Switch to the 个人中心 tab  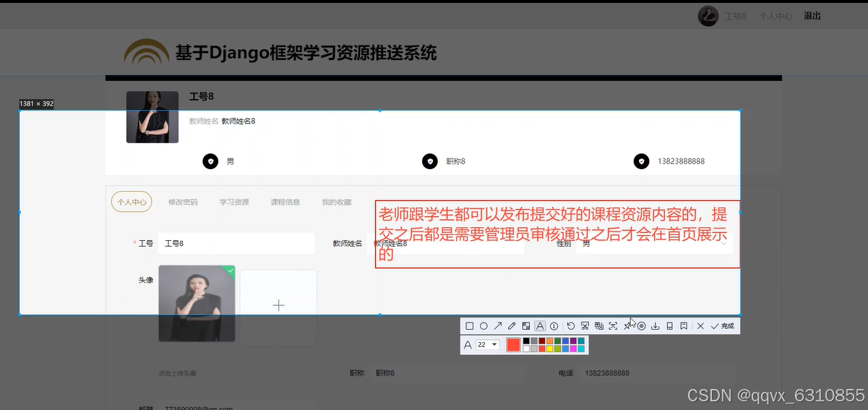tap(132, 202)
